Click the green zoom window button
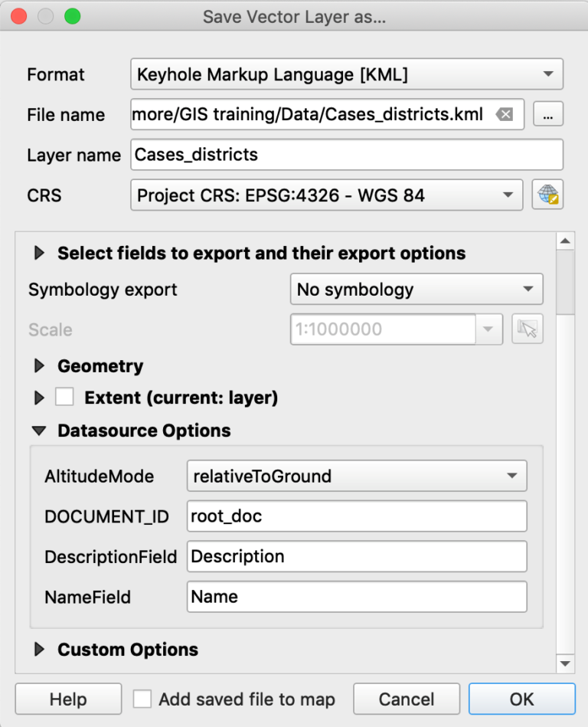This screenshot has width=588, height=727. 72,16
